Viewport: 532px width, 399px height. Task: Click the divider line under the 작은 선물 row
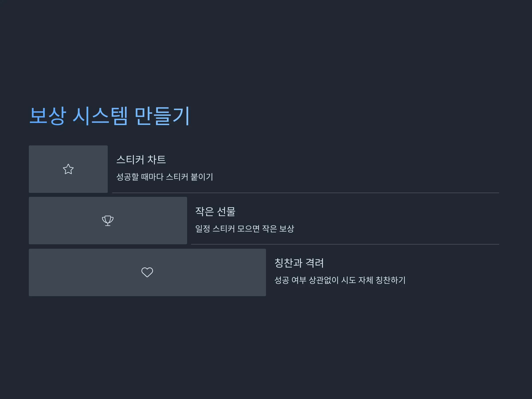click(x=345, y=244)
